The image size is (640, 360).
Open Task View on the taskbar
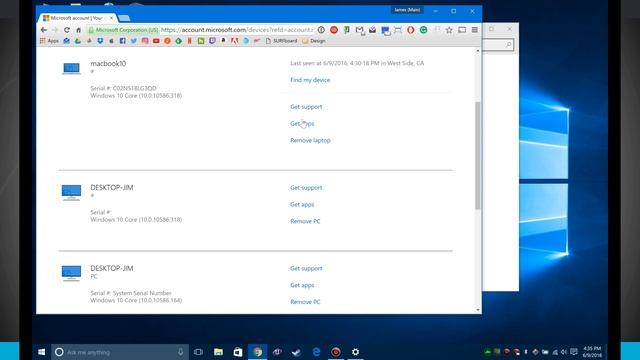198,352
